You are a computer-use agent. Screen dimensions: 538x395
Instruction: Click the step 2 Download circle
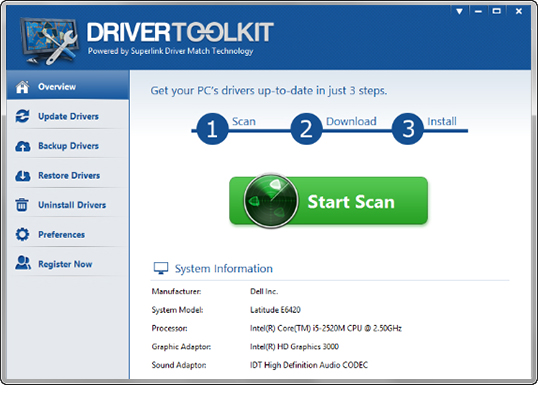tap(306, 129)
